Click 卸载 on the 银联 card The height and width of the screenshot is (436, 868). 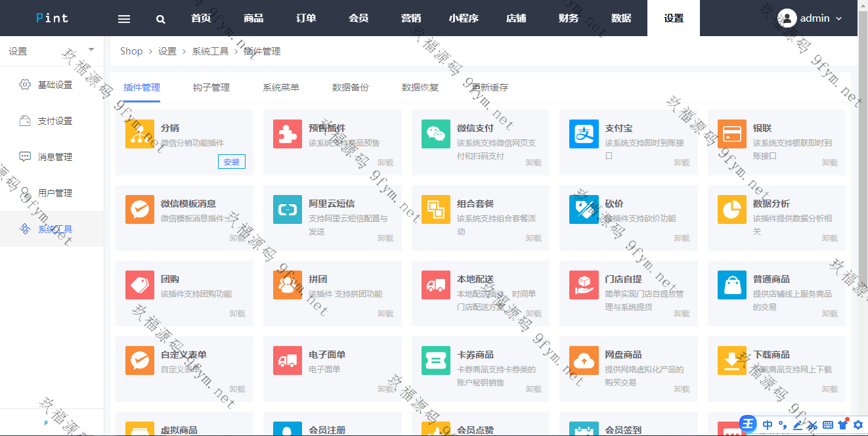(830, 163)
